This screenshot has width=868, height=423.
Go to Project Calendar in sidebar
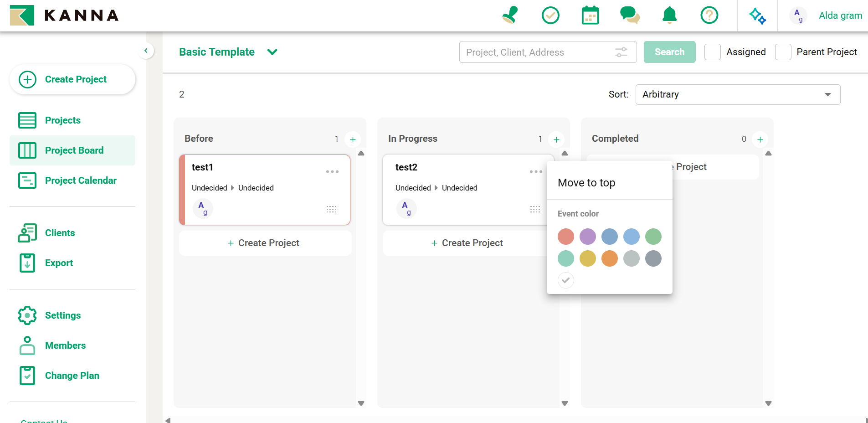point(80,181)
